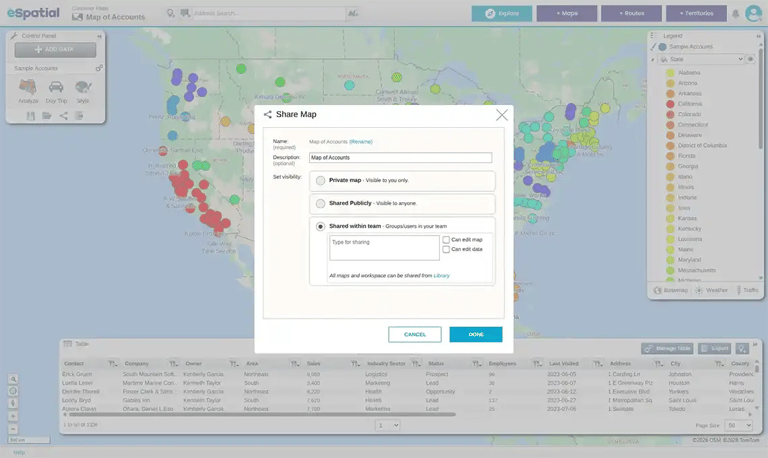Toggle the eye visibility icon in Legend

pyautogui.click(x=750, y=59)
